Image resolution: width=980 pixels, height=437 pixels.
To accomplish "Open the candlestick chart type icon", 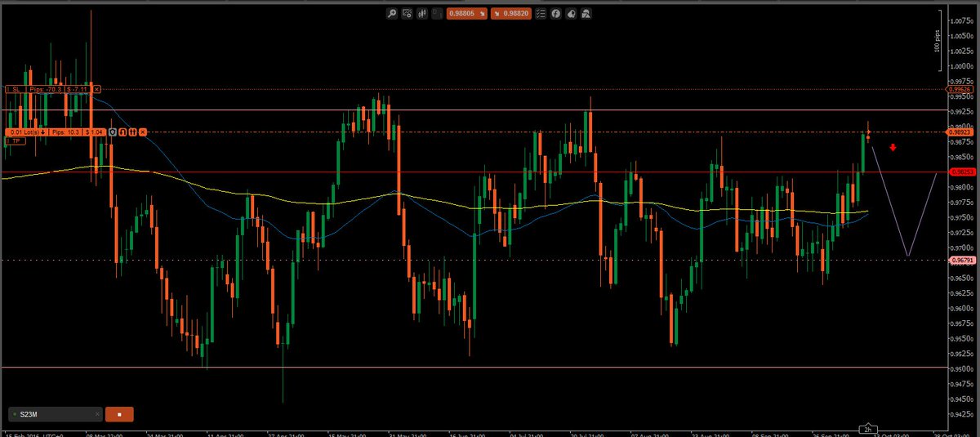I will click(x=422, y=14).
